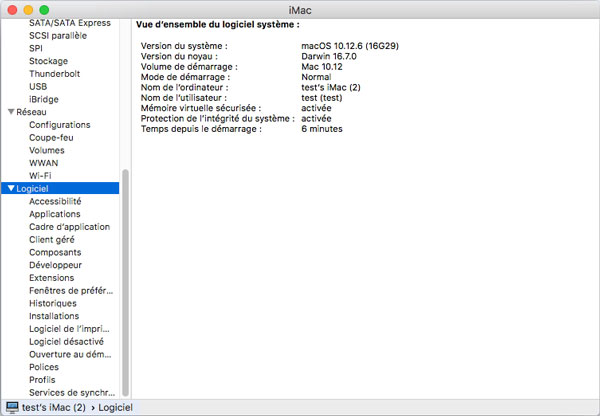Viewport: 600px width, 416px height.
Task: Select Logiciel désactivé entry
Action: (x=67, y=341)
